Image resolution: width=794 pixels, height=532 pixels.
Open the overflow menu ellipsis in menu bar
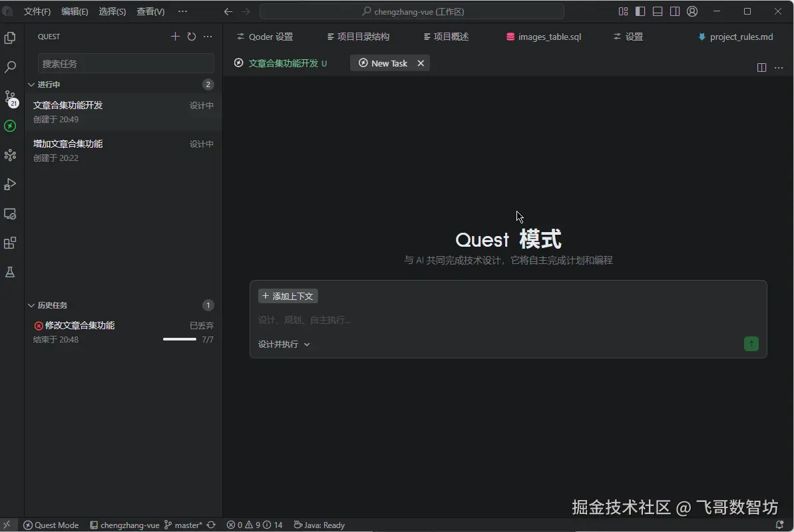pos(183,11)
